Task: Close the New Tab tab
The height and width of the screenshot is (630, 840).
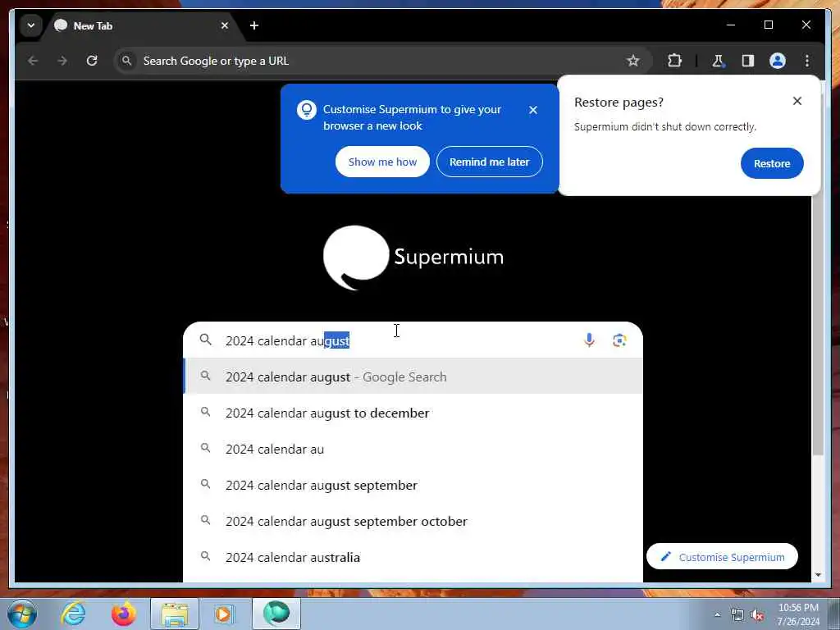Action: tap(225, 25)
